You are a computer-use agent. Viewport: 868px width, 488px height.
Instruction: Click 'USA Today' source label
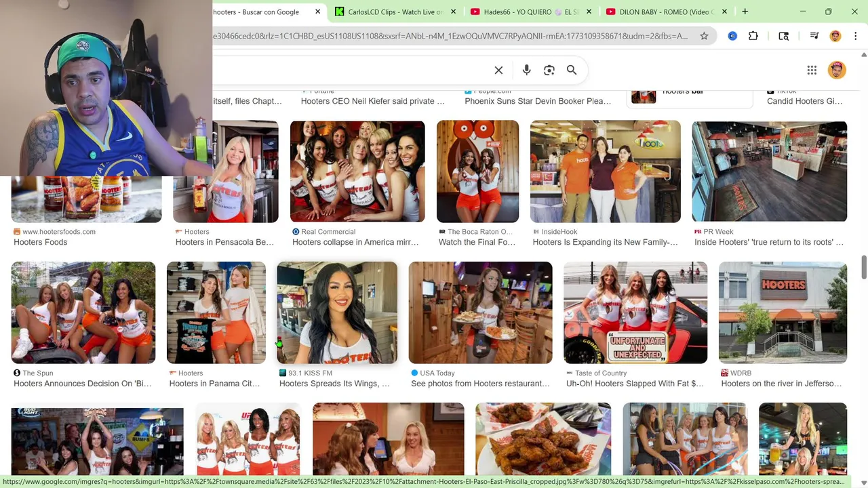437,373
